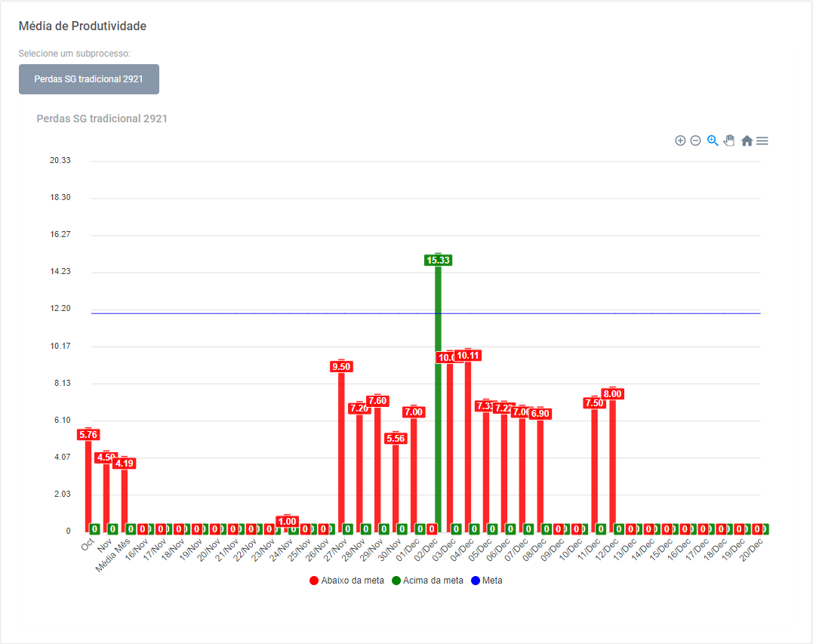Toggle the Meta legend text label
The height and width of the screenshot is (644, 813).
[492, 581]
